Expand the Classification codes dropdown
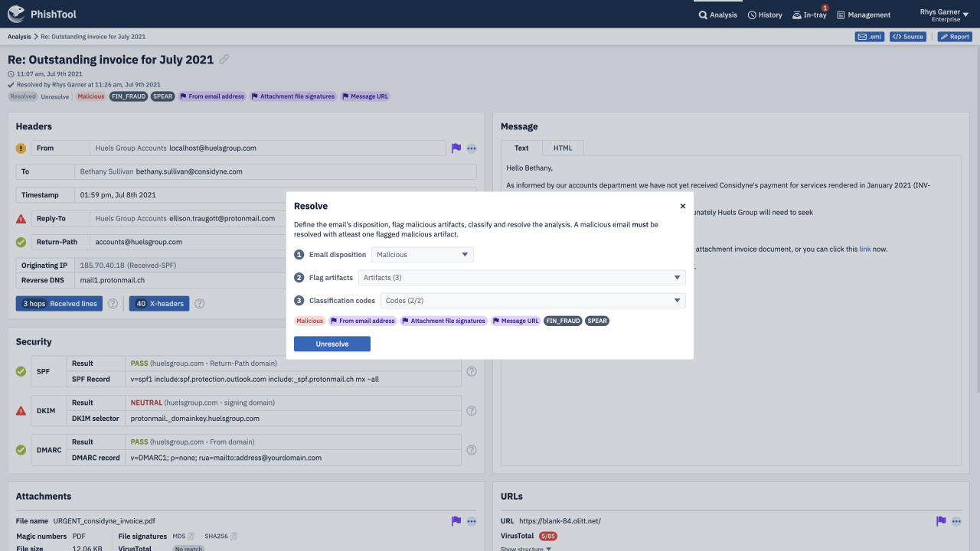 [533, 301]
